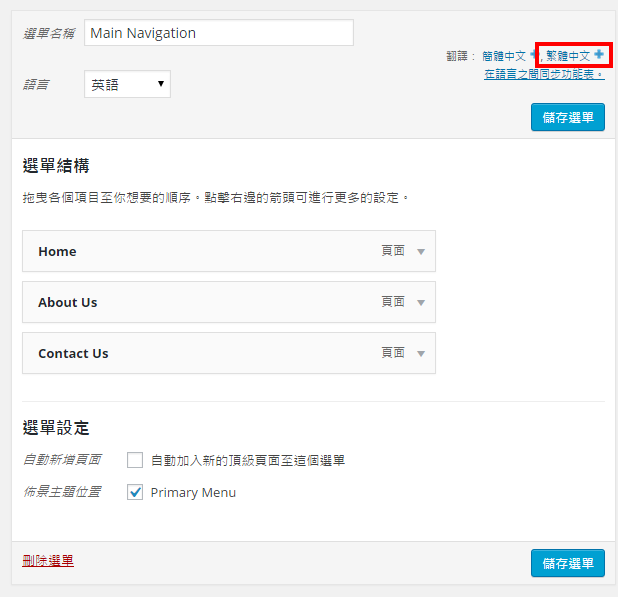Viewport: 618px width, 597px height.
Task: Select the Contact Us menu item bar
Action: (200, 354)
